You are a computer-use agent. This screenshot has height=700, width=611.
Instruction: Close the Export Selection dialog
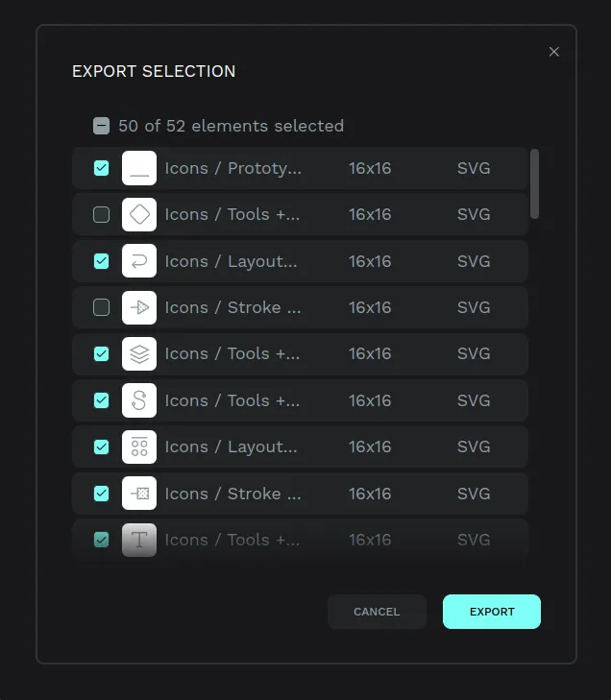554,52
